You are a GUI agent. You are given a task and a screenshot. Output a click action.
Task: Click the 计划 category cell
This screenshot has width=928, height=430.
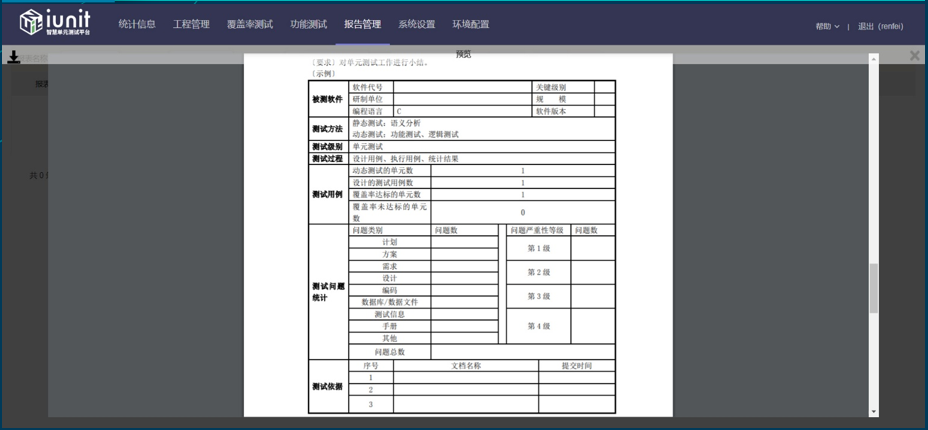pyautogui.click(x=389, y=242)
